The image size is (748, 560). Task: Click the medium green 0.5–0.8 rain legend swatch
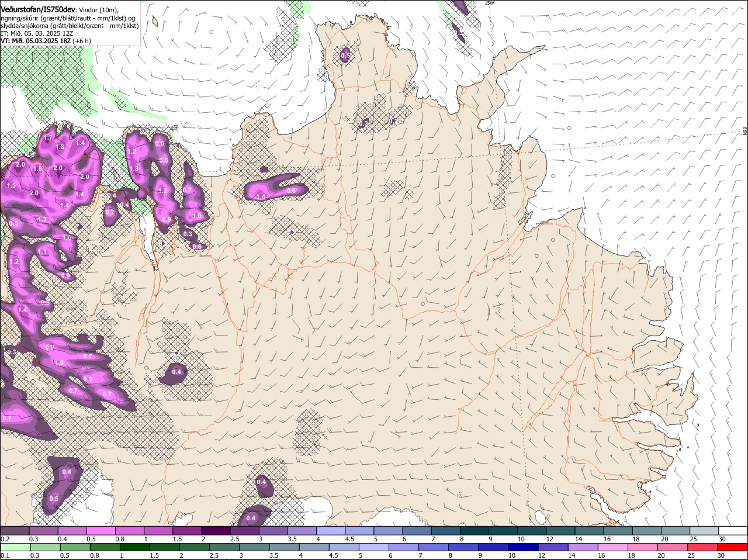75,547
